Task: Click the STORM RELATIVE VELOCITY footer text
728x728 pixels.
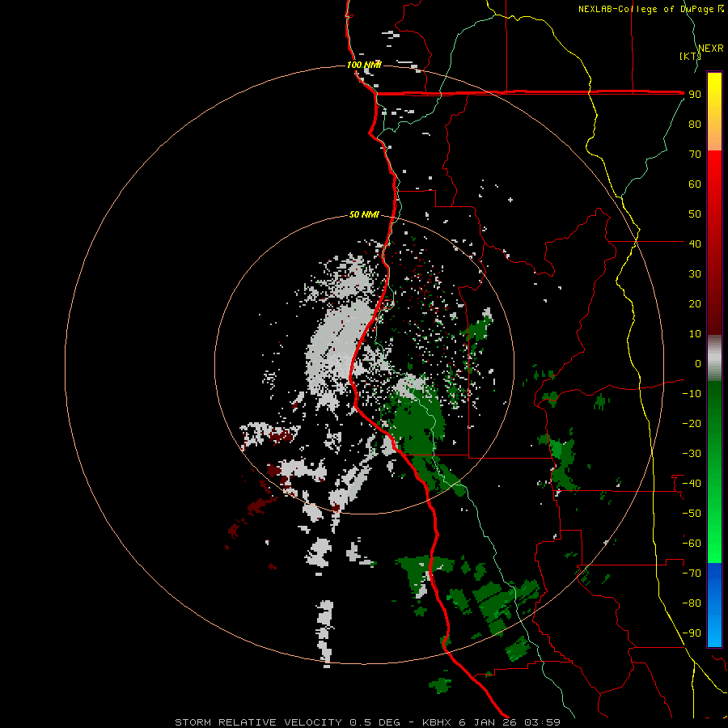Action: point(258,722)
